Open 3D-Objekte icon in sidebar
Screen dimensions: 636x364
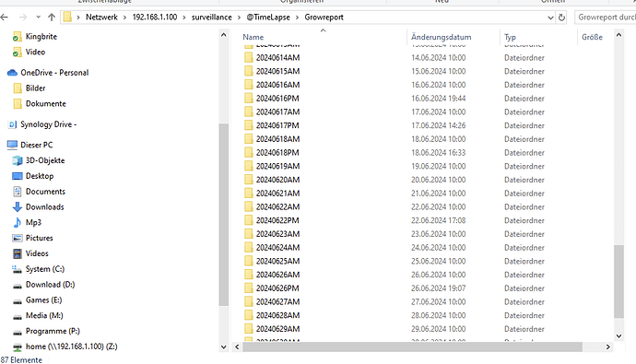pyautogui.click(x=18, y=160)
